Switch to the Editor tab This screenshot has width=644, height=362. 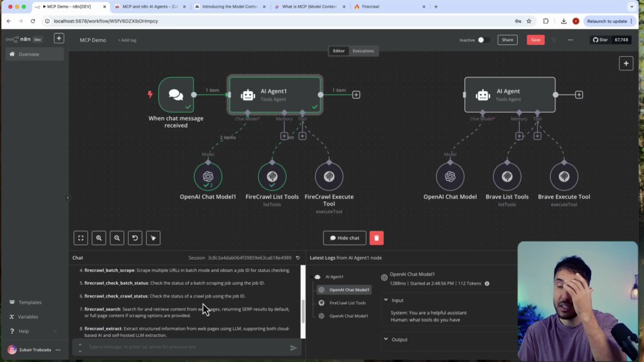339,51
